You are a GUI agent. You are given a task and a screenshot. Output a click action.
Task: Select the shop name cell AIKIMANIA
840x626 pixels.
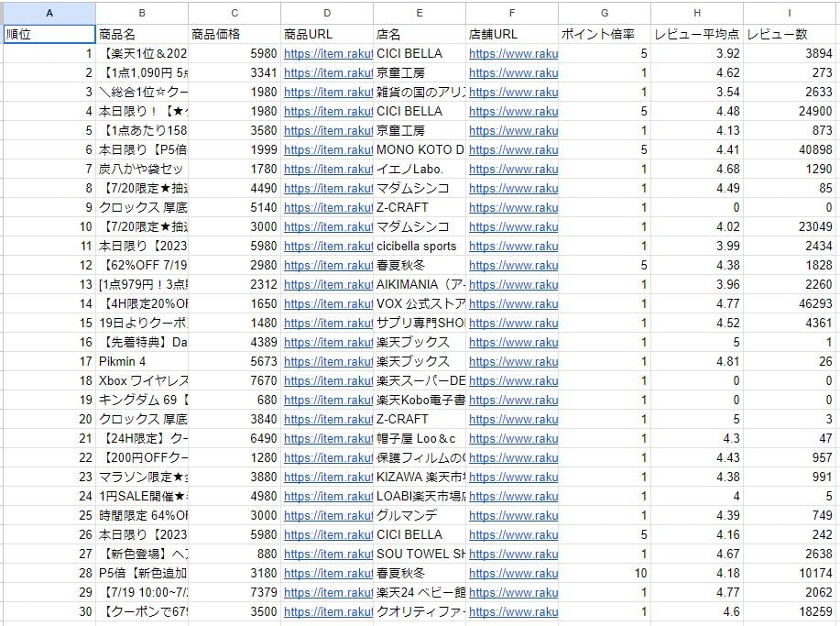click(x=420, y=285)
